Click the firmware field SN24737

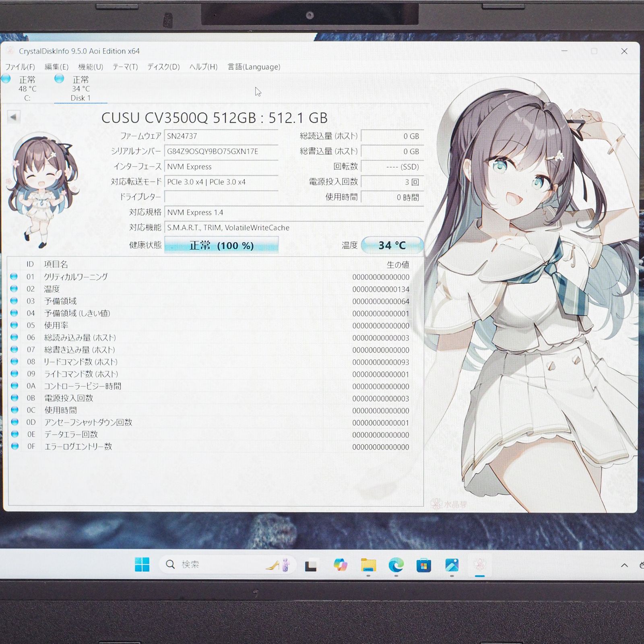click(221, 136)
